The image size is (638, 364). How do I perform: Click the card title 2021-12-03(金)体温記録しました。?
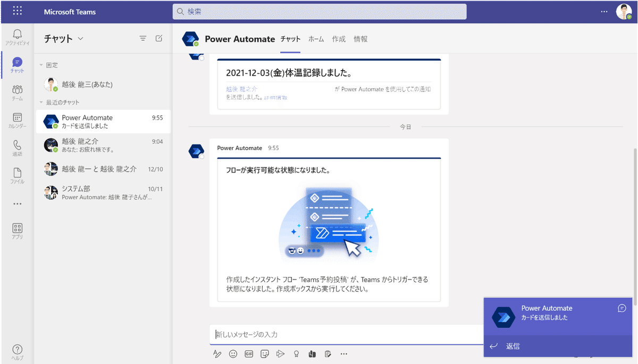pos(289,73)
